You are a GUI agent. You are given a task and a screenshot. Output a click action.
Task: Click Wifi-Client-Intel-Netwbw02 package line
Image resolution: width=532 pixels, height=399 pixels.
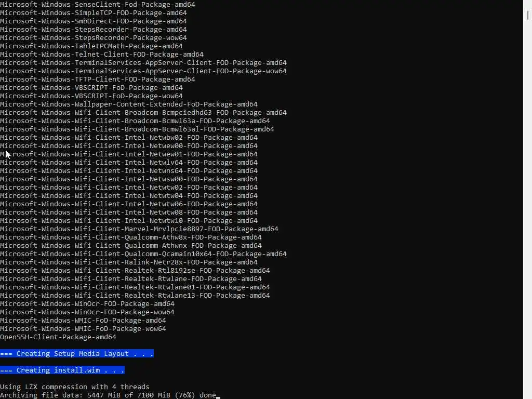click(x=129, y=137)
